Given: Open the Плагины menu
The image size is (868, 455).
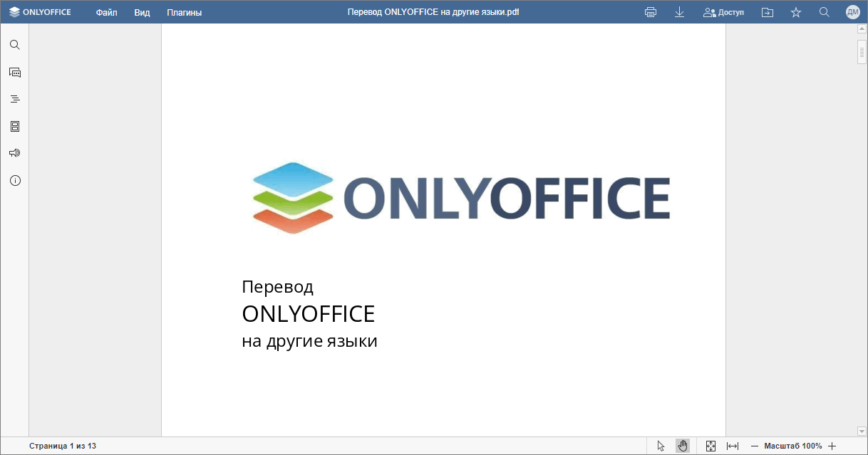Looking at the screenshot, I should (x=184, y=12).
